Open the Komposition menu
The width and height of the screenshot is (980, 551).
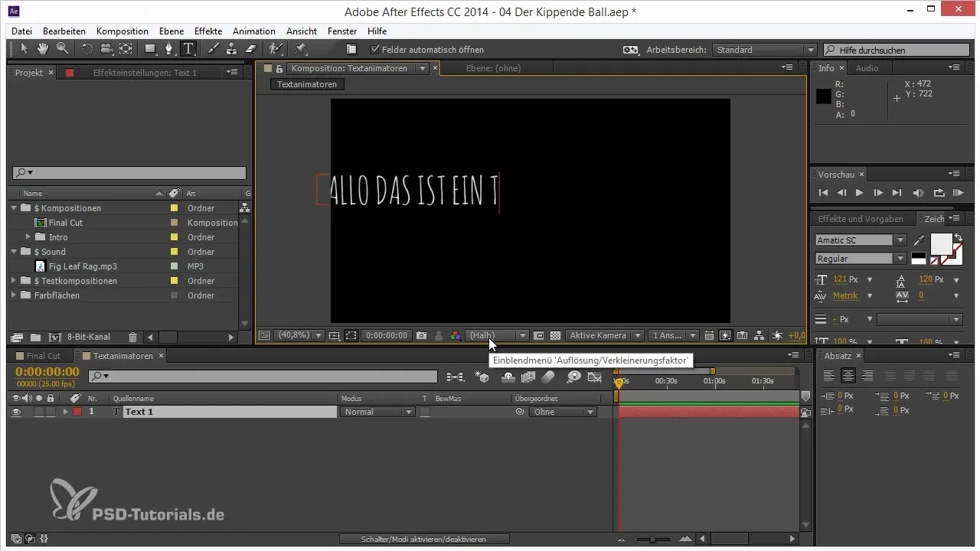(x=122, y=31)
